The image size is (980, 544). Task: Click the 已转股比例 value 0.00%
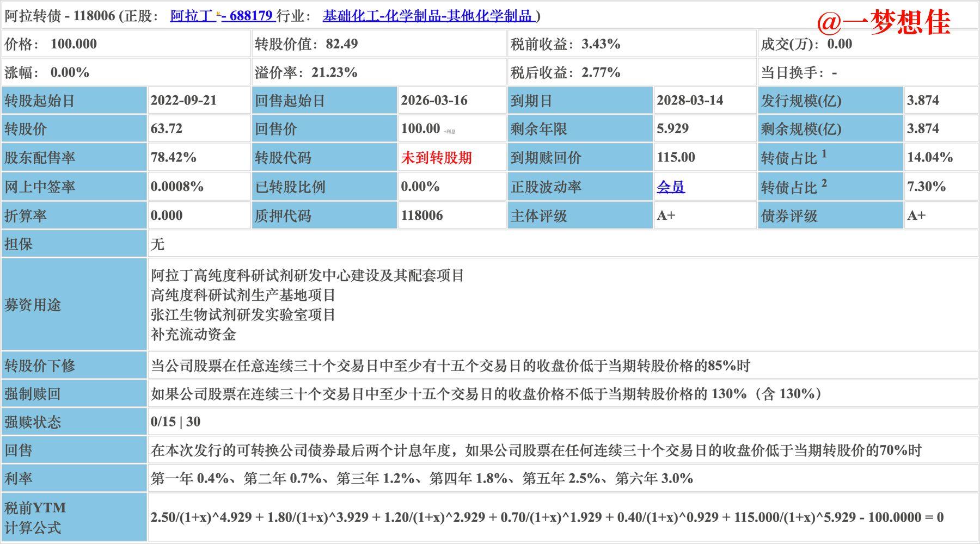pos(420,187)
